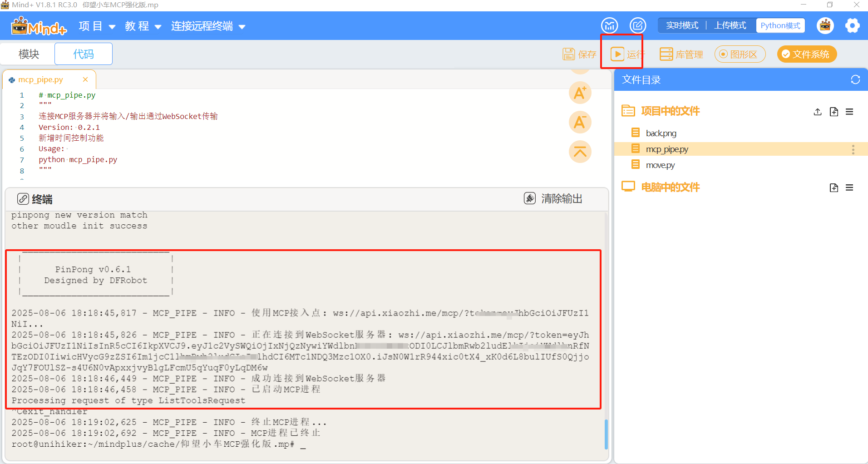Select move.py file

tap(660, 165)
